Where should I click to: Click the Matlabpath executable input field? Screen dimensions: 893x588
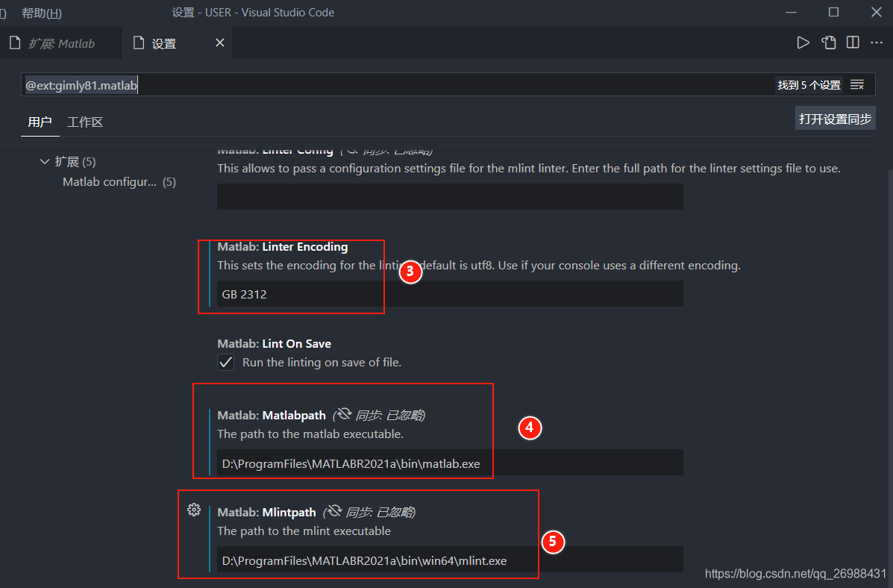click(x=450, y=463)
